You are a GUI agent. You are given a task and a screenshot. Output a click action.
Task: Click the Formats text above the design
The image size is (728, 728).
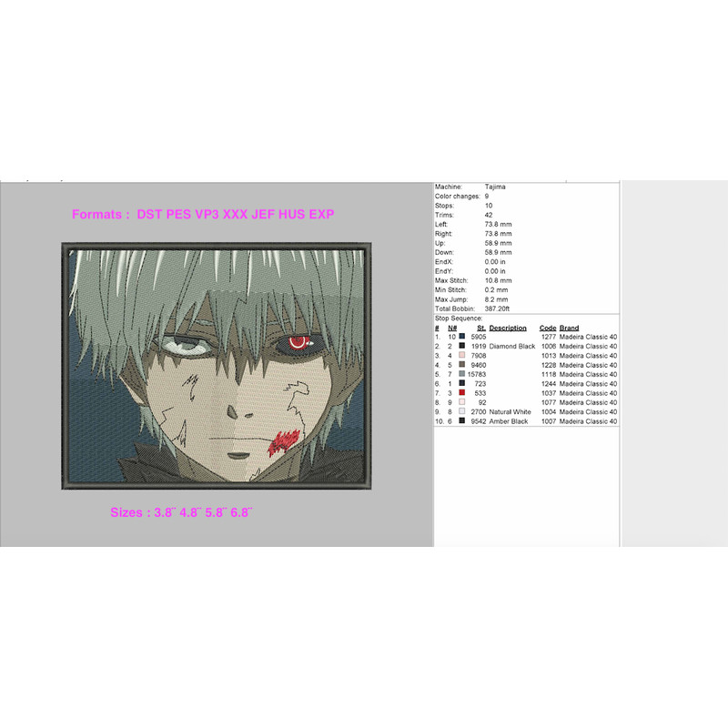[203, 215]
